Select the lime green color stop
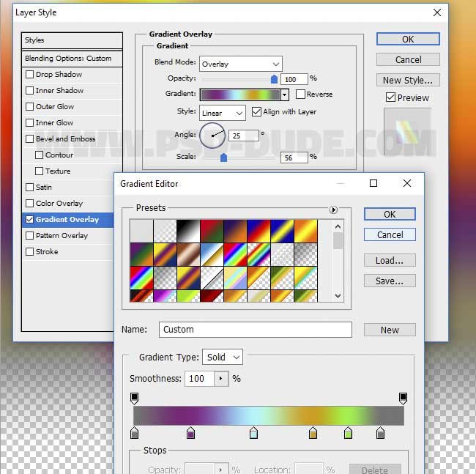 (x=348, y=434)
